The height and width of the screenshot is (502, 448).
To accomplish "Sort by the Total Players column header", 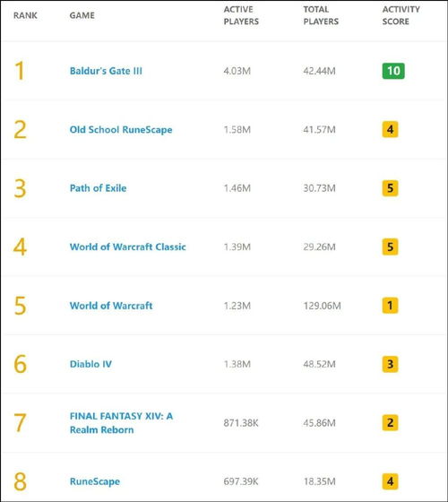I will coord(321,15).
